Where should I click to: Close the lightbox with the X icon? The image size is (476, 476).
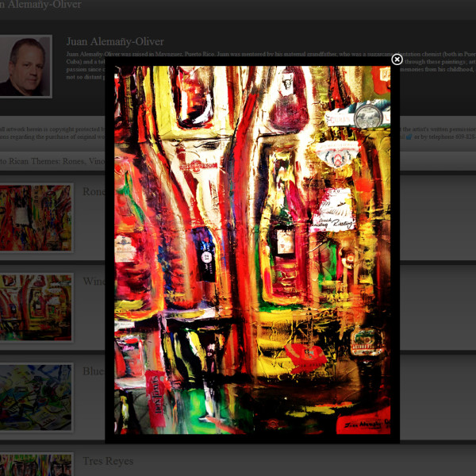(x=397, y=59)
